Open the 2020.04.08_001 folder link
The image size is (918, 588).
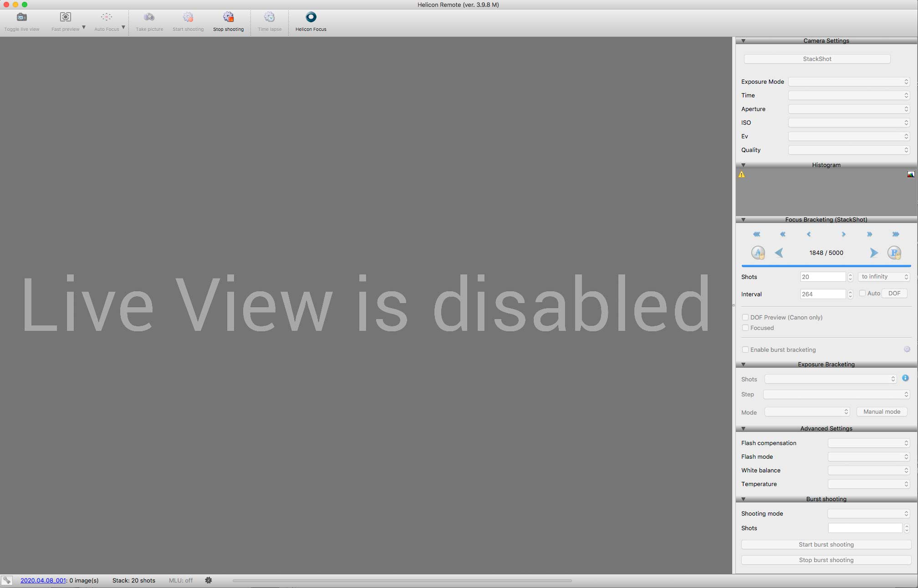[x=43, y=580]
